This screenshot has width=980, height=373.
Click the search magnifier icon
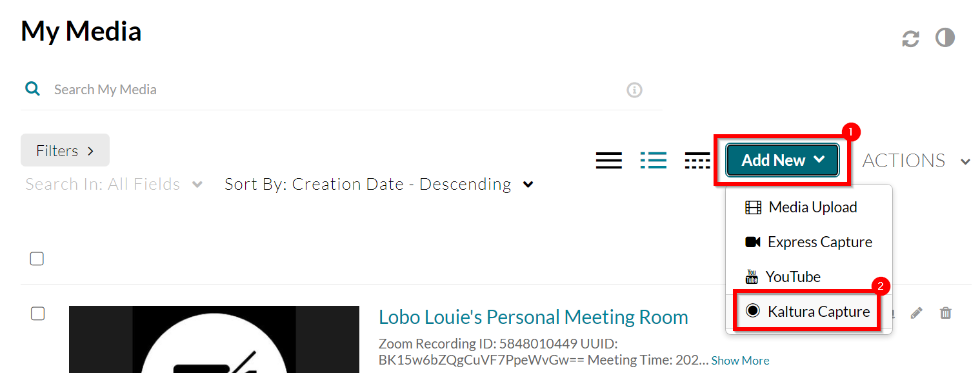point(32,89)
